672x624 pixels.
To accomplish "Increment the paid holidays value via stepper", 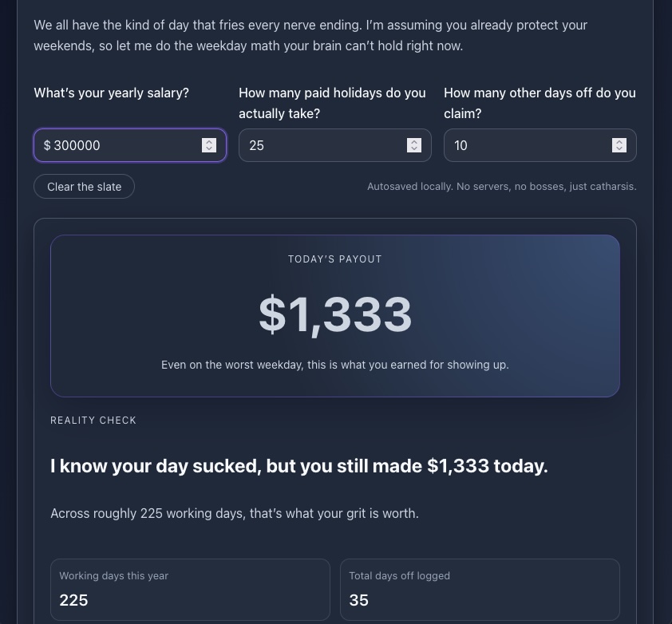I will [x=413, y=142].
